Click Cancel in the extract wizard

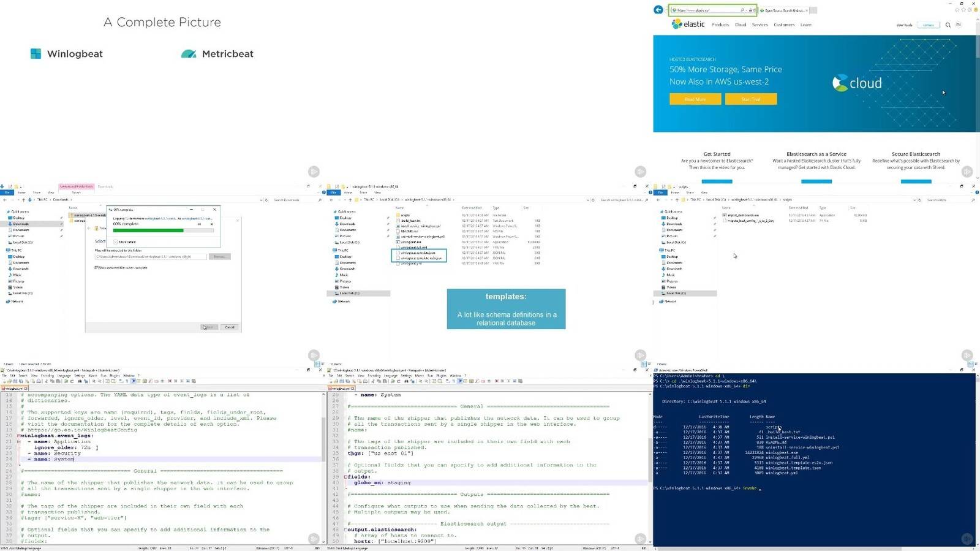230,327
